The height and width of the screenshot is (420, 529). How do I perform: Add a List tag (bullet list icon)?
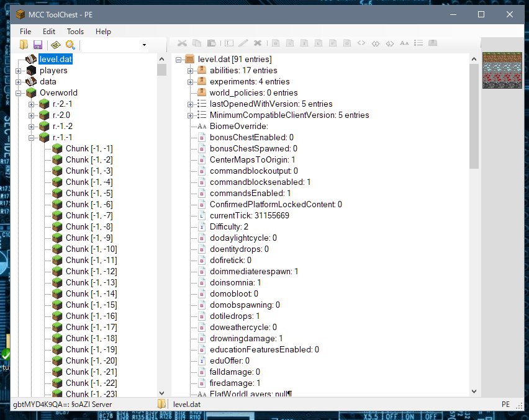pyautogui.click(x=418, y=43)
